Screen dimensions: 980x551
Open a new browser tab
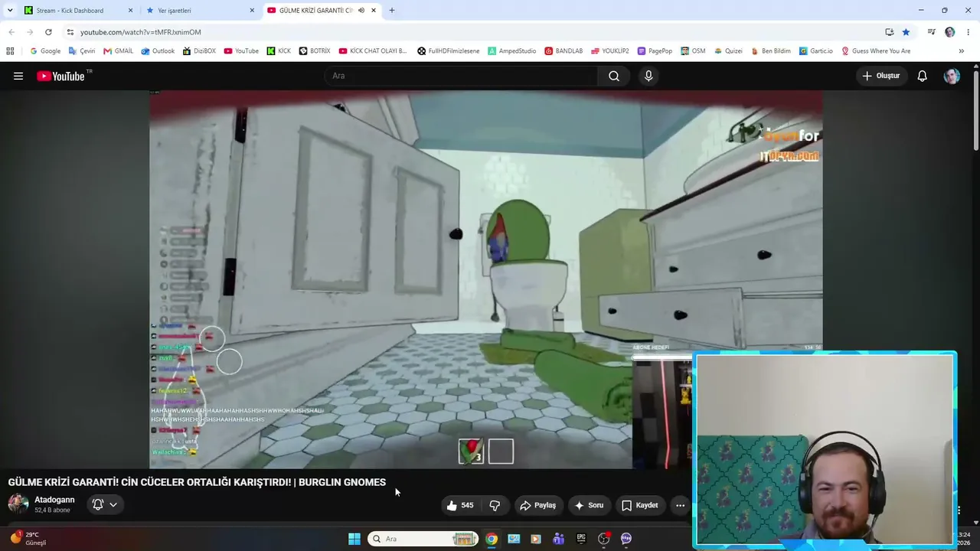[x=392, y=11]
